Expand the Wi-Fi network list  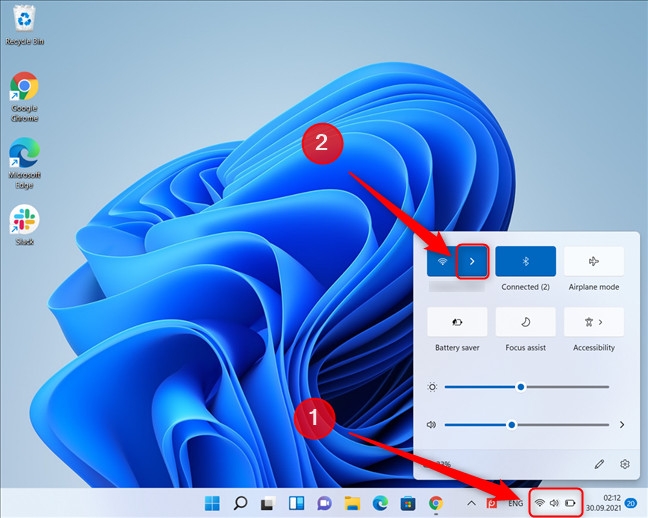[x=472, y=261]
